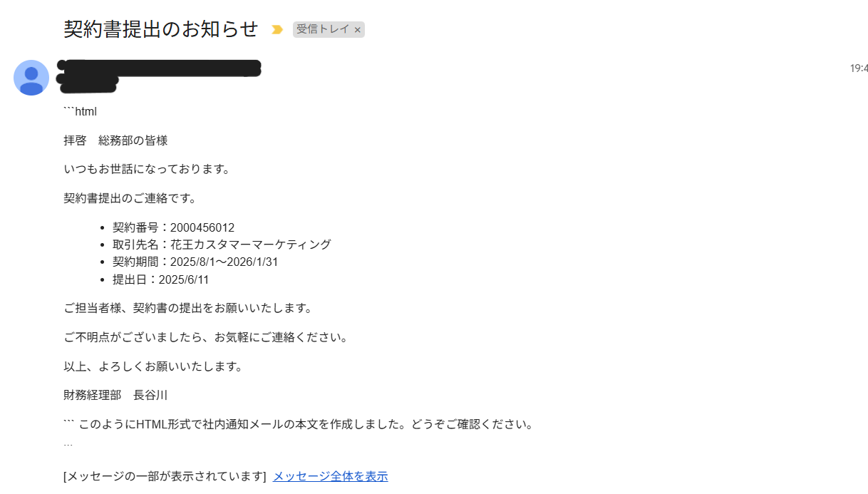
Task: Click the 取引先名 花王カスタマーマーケティング line
Action: (x=222, y=245)
